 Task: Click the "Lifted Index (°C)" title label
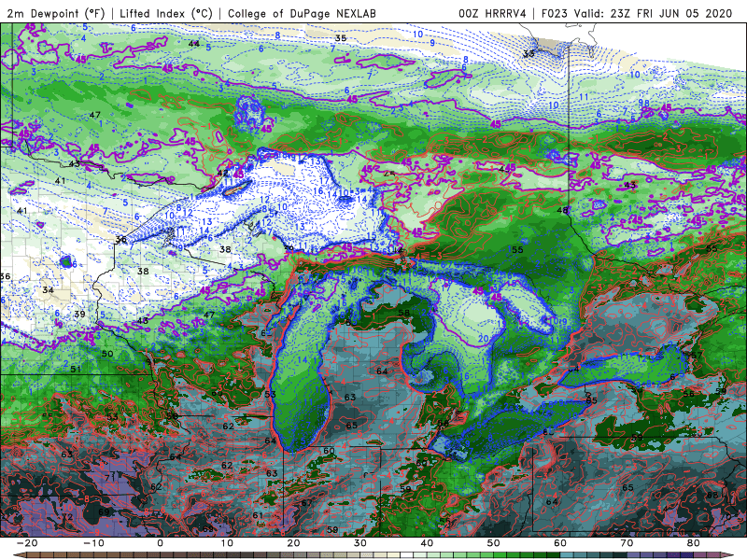pos(166,13)
